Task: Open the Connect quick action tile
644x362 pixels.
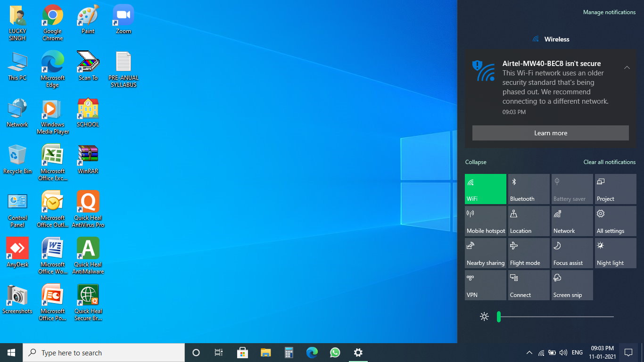Action: click(529, 285)
